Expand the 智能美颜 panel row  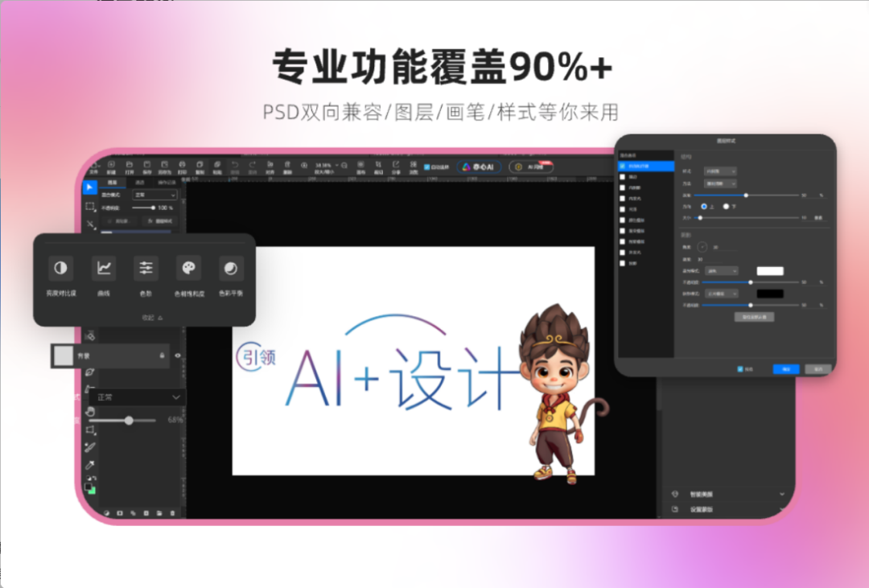(728, 494)
